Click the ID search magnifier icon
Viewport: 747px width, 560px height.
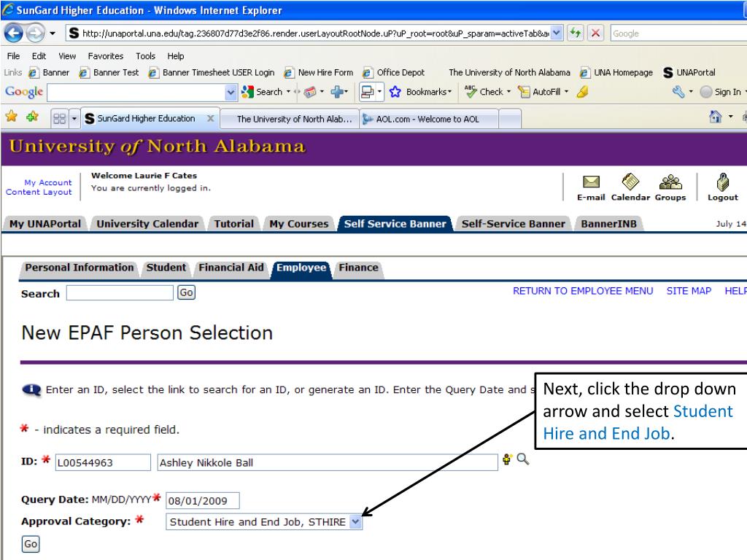[522, 459]
